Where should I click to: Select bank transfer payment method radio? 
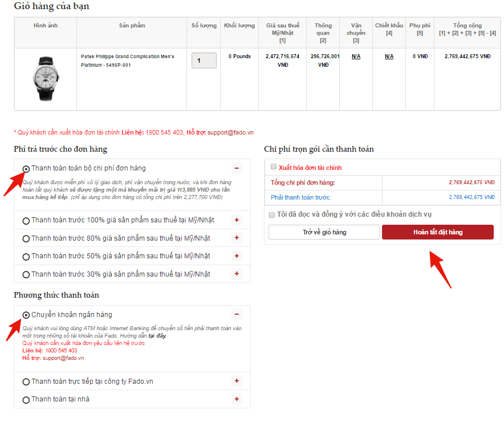pyautogui.click(x=26, y=315)
